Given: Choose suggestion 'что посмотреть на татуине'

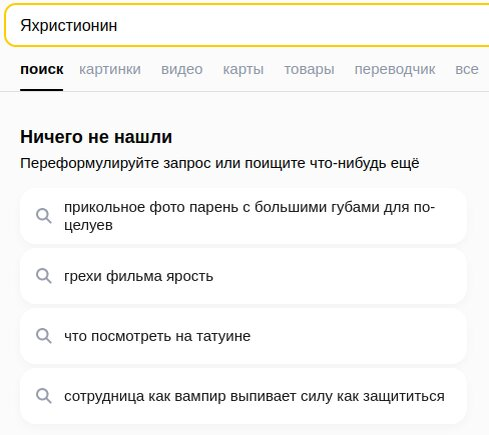Looking at the screenshot, I should (x=243, y=336).
